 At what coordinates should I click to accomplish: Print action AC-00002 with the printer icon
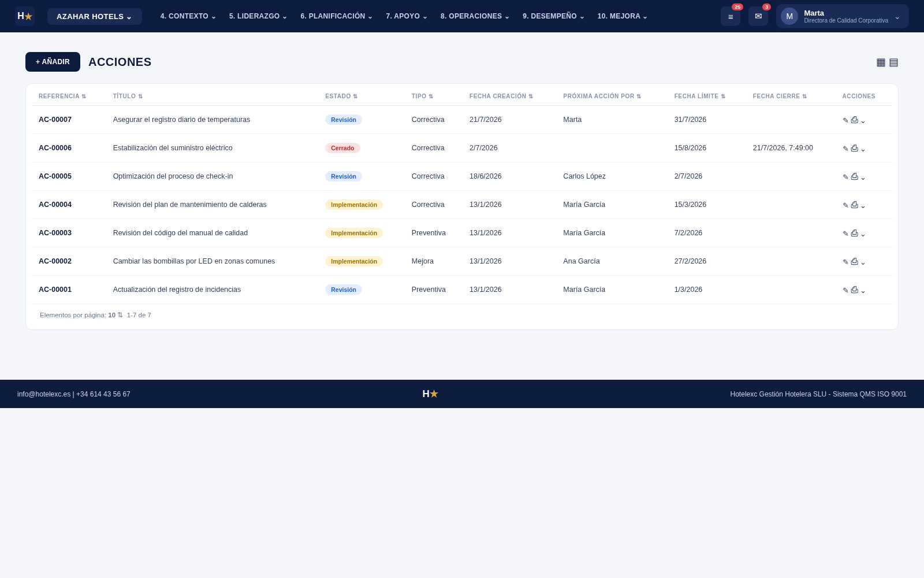(855, 261)
